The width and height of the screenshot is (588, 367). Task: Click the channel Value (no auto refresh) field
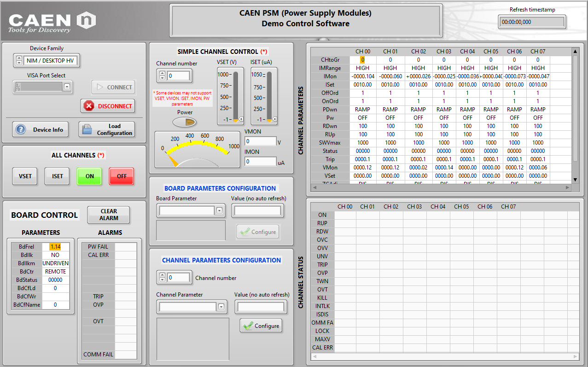click(261, 307)
